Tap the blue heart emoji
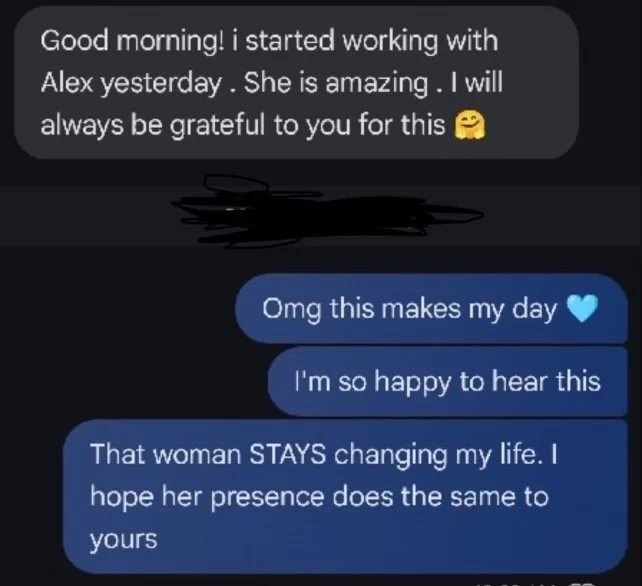This screenshot has width=642, height=586. [582, 308]
